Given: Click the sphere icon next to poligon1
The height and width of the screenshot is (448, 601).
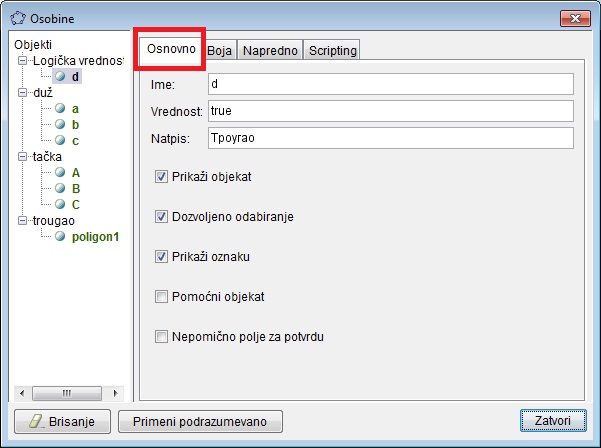Looking at the screenshot, I should point(60,236).
